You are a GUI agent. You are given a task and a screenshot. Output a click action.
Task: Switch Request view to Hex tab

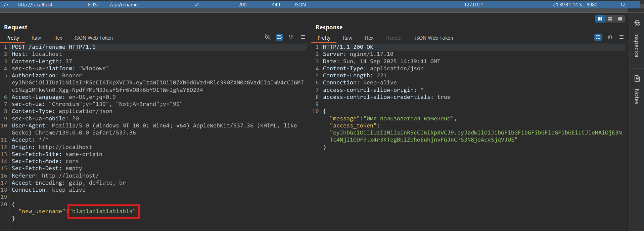pos(58,38)
